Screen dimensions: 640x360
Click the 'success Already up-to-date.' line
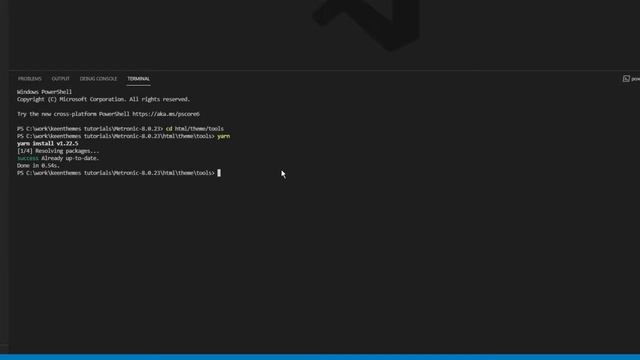[x=58, y=158]
